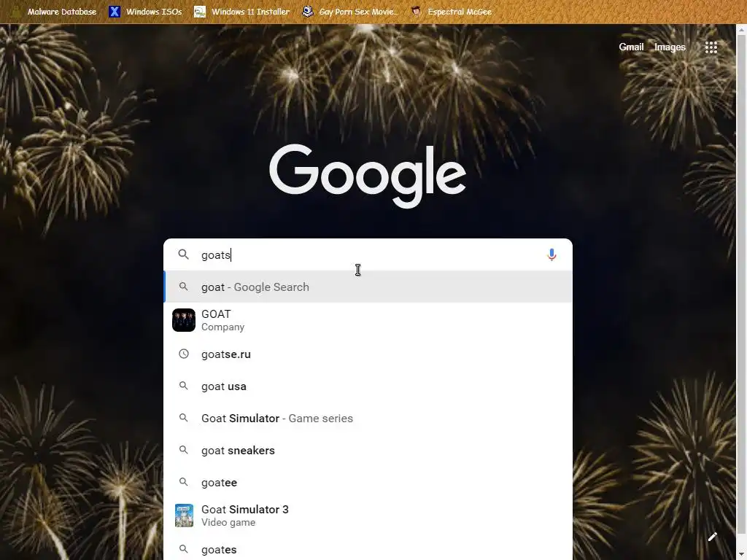Screen dimensions: 747x560
Task: Open the Espectral McGee bookmark
Action: tap(451, 12)
